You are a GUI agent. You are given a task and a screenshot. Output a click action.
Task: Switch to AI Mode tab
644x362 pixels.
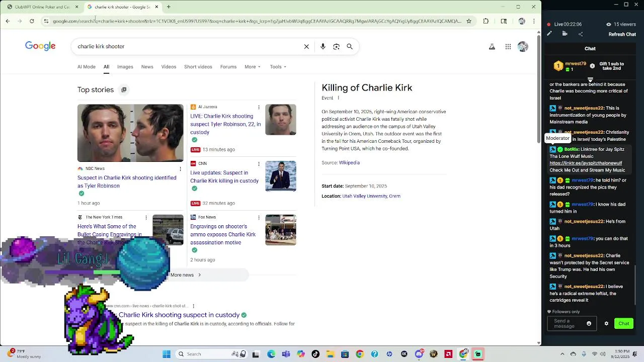pos(87,67)
